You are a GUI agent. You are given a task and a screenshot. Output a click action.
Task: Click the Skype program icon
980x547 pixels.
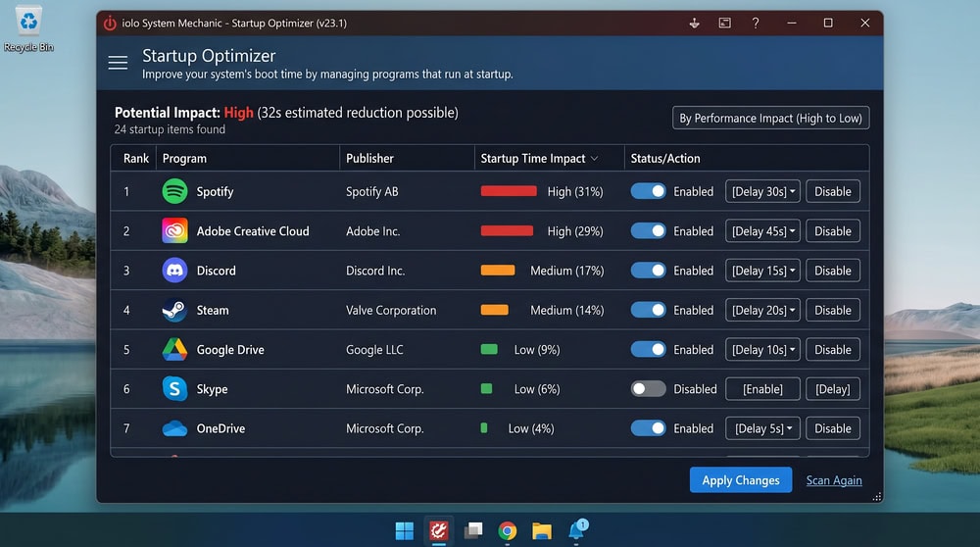174,389
